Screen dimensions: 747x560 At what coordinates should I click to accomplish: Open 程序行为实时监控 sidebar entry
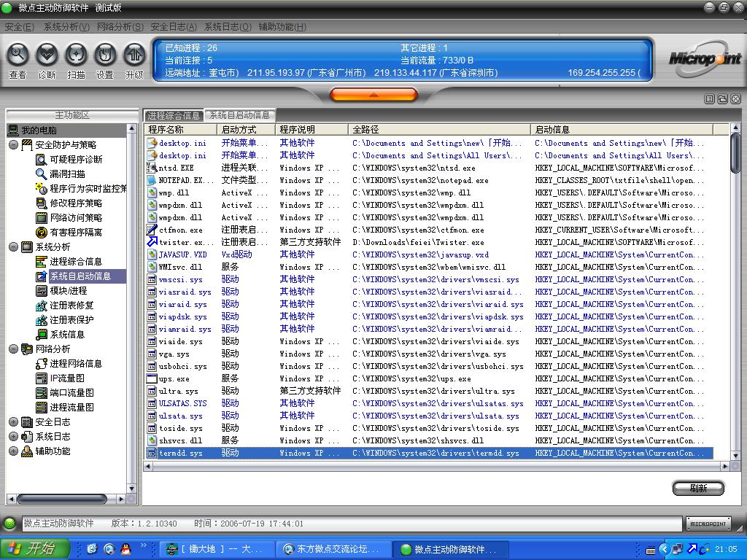tap(88, 189)
